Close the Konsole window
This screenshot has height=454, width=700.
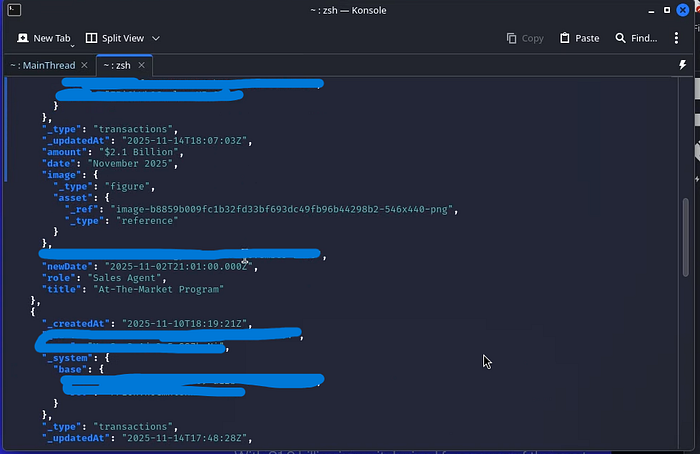[683, 10]
